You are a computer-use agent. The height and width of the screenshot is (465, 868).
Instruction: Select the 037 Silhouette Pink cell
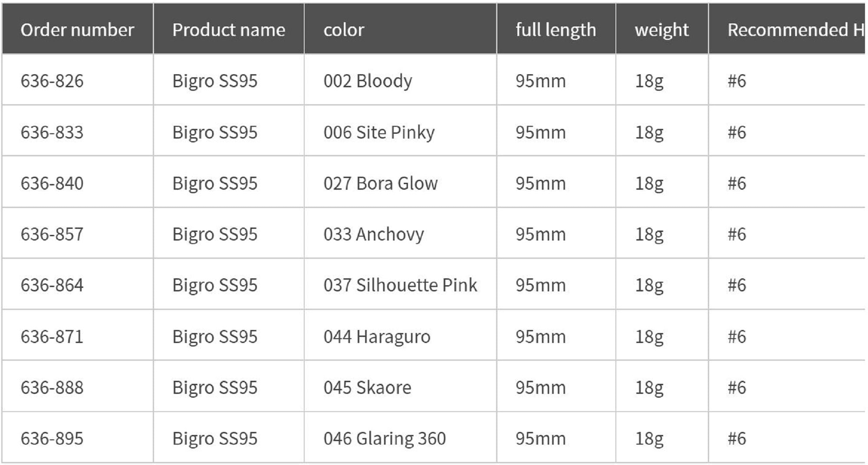400,285
